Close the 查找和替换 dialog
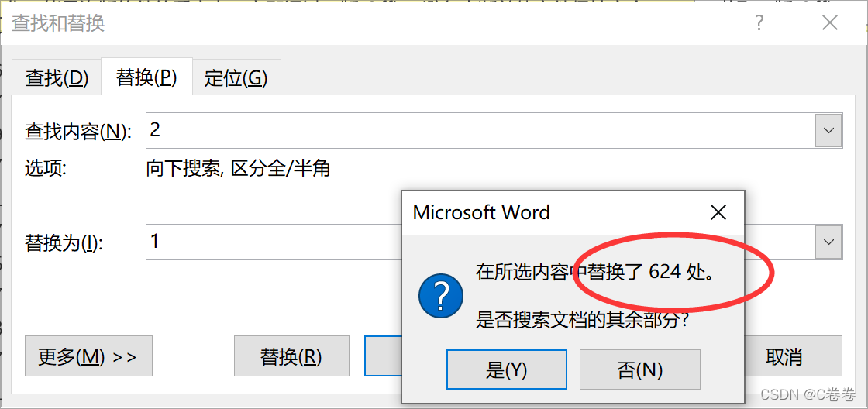 tap(830, 23)
